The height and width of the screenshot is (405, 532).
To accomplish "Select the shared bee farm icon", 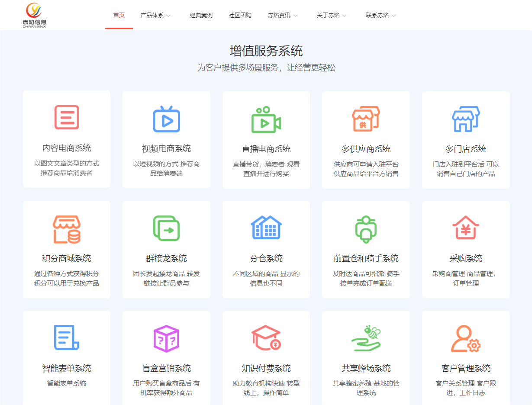I will pos(366,338).
